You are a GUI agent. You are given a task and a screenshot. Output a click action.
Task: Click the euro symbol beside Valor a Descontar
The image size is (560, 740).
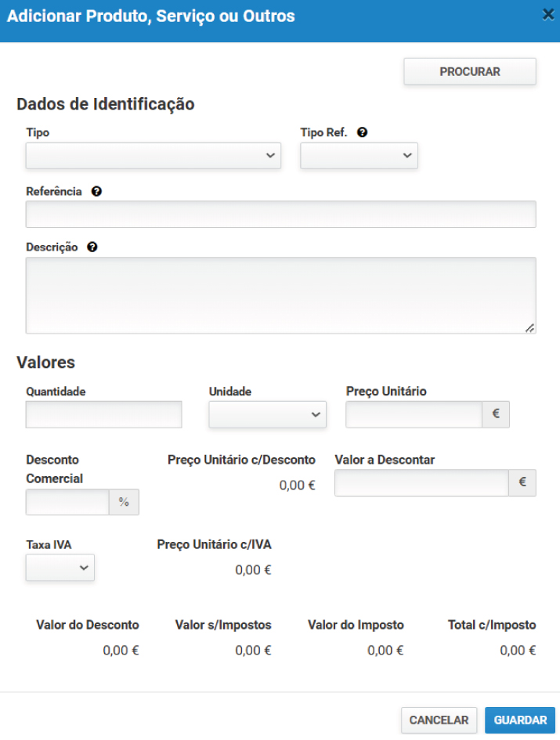tap(522, 483)
